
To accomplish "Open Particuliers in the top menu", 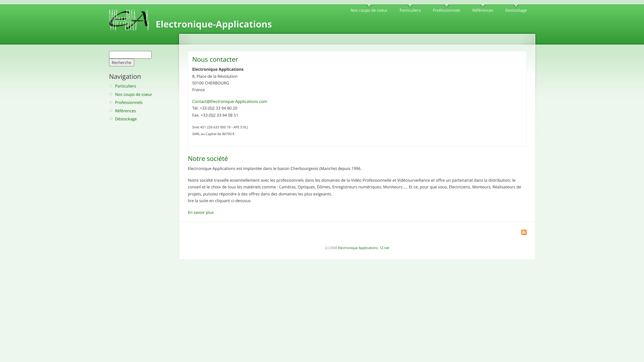I will pos(410,10).
